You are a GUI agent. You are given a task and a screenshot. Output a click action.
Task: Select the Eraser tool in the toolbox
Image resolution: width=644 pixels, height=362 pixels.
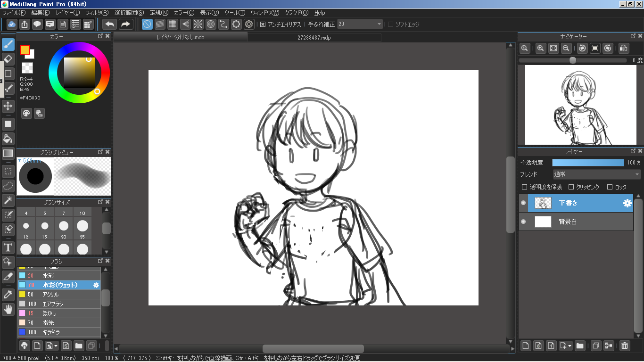click(8, 59)
